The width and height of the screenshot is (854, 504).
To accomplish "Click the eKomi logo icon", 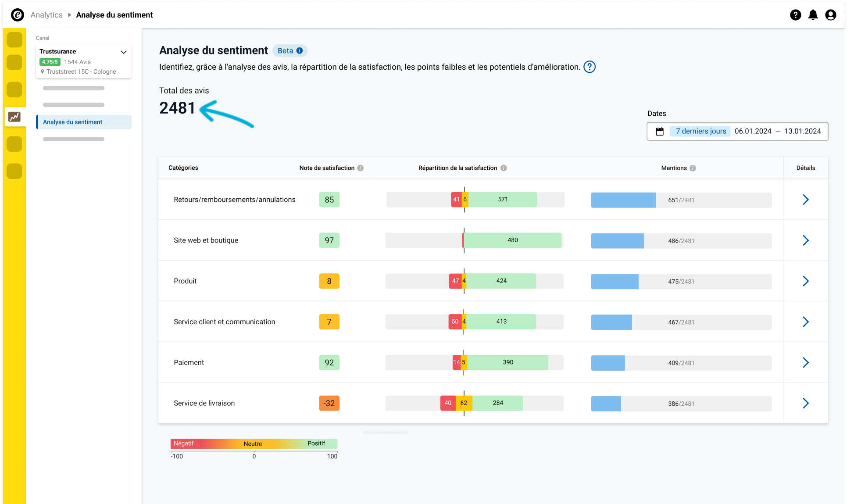I will 17,15.
